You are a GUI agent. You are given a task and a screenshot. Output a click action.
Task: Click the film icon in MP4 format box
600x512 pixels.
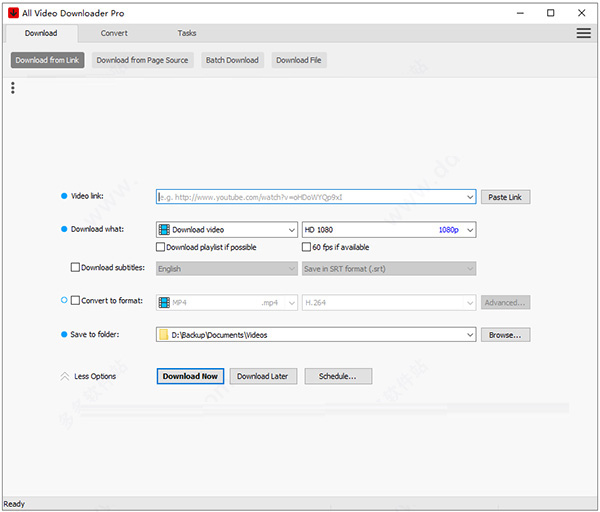click(164, 302)
